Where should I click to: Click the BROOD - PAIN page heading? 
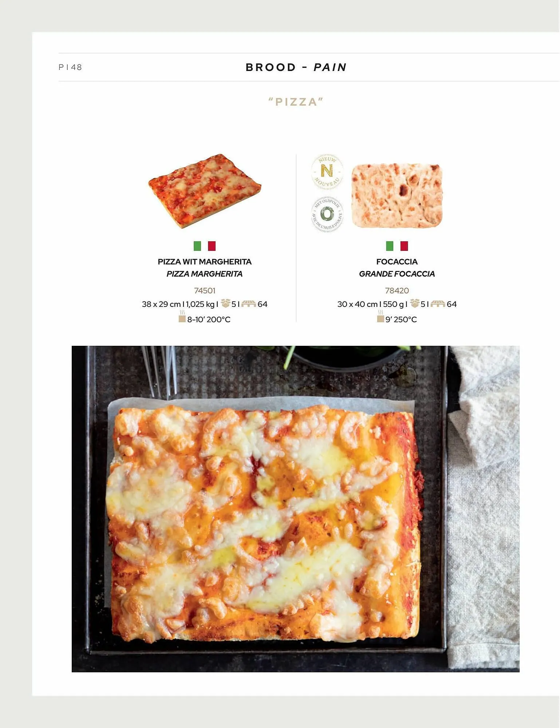point(296,67)
